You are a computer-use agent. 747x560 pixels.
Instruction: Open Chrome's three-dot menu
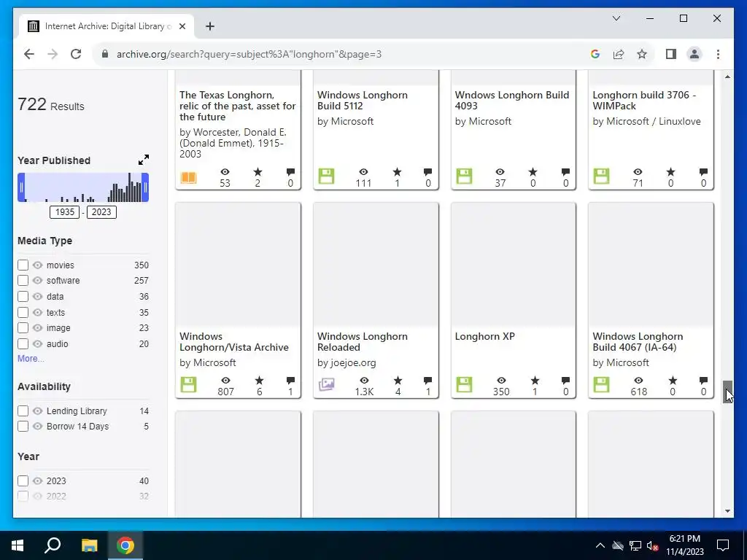click(x=718, y=54)
